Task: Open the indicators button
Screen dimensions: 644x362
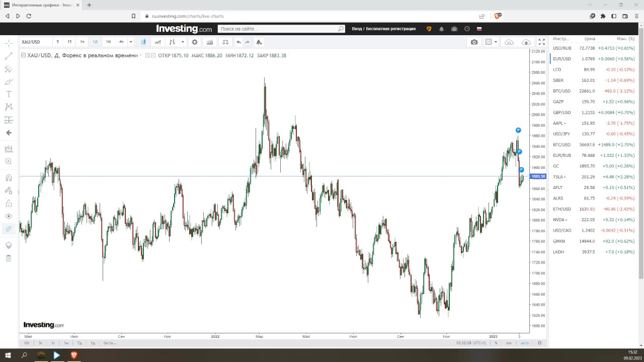Action: click(x=210, y=42)
